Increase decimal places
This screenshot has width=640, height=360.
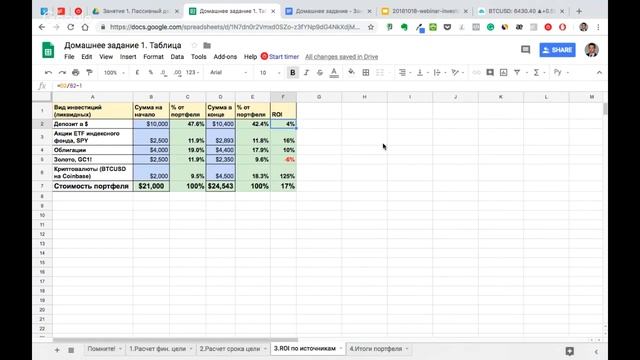pyautogui.click(x=178, y=73)
